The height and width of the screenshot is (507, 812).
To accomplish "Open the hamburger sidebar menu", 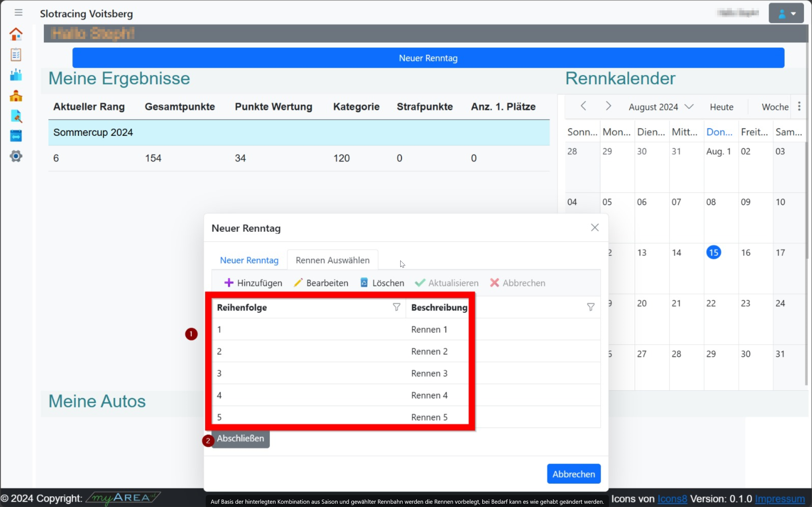I will point(19,13).
